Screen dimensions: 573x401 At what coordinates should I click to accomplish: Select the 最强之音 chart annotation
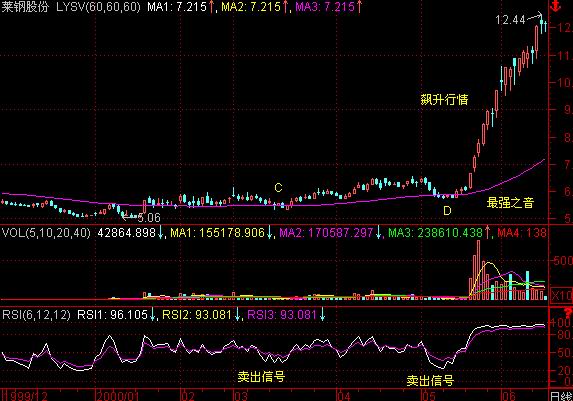tap(510, 202)
